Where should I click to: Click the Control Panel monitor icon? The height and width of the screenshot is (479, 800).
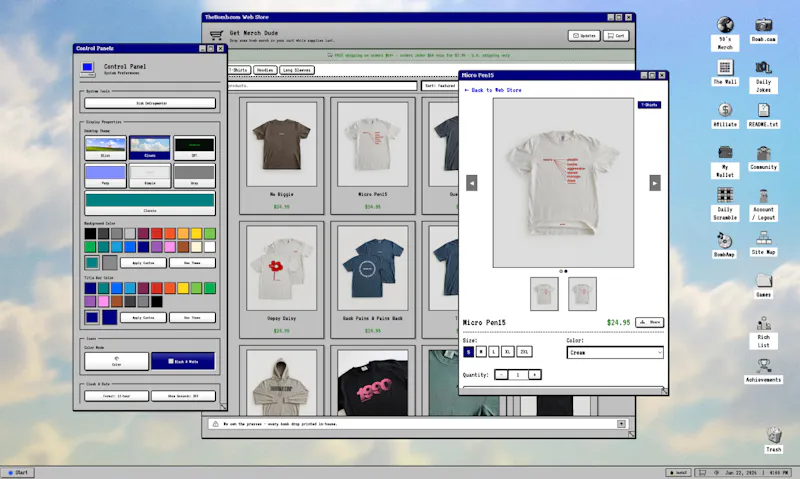pyautogui.click(x=88, y=68)
